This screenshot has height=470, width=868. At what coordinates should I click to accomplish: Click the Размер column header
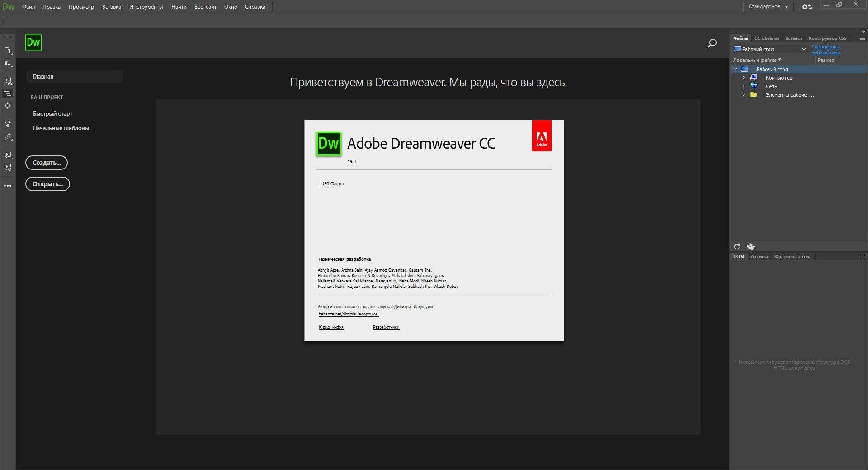coord(826,60)
